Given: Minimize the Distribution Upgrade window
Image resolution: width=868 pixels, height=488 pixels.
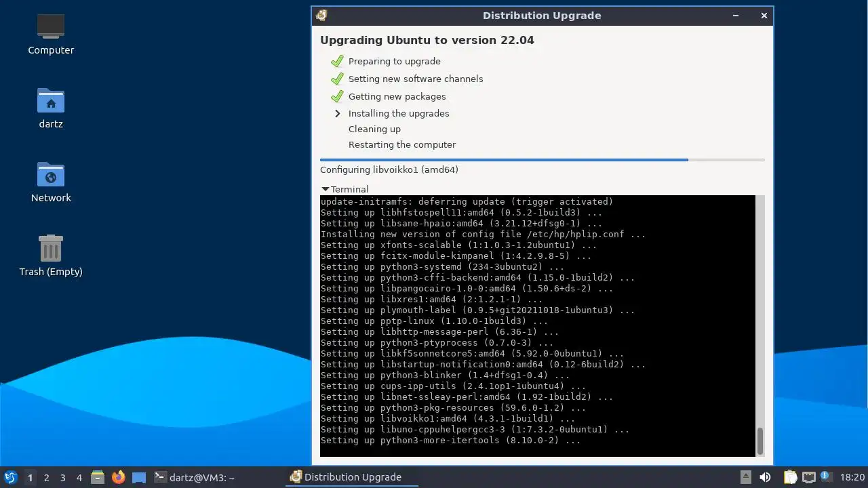Looking at the screenshot, I should pos(736,16).
